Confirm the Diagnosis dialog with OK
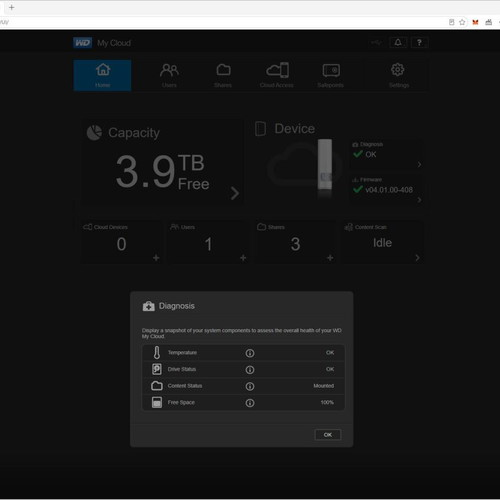This screenshot has height=500, width=500. [328, 435]
